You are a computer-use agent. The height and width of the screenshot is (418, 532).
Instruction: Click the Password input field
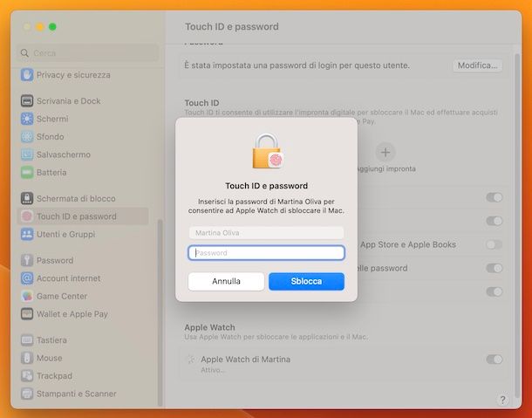point(266,253)
